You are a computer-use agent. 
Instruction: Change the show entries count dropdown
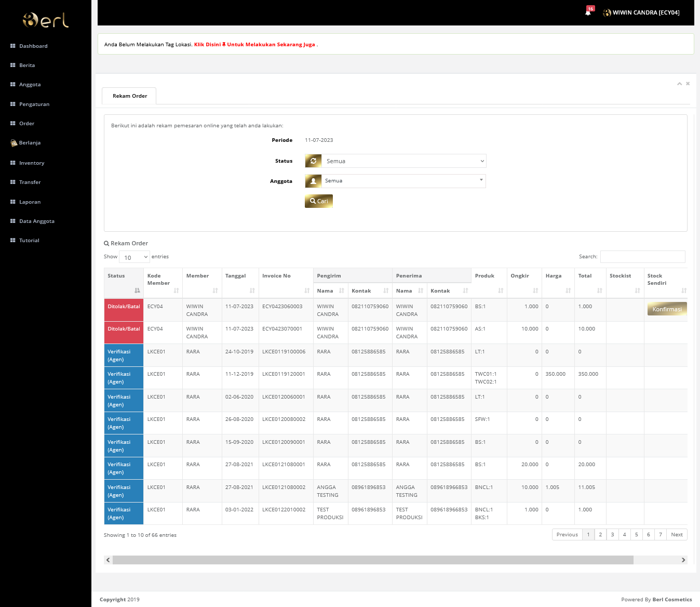[x=134, y=257]
